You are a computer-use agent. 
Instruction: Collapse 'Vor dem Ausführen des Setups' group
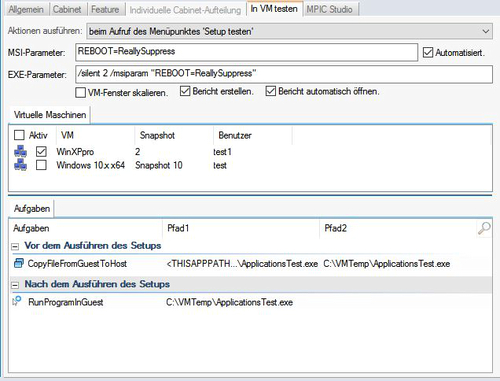pyautogui.click(x=15, y=247)
